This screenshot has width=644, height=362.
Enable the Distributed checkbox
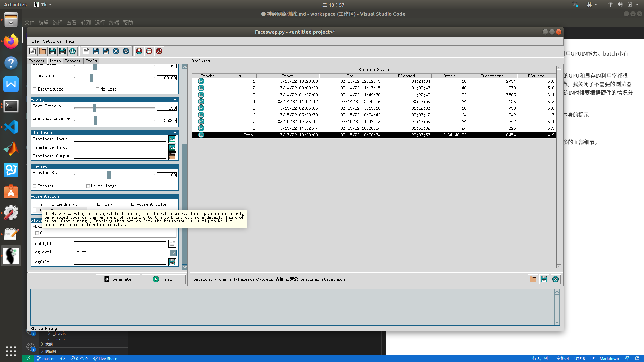[35, 89]
